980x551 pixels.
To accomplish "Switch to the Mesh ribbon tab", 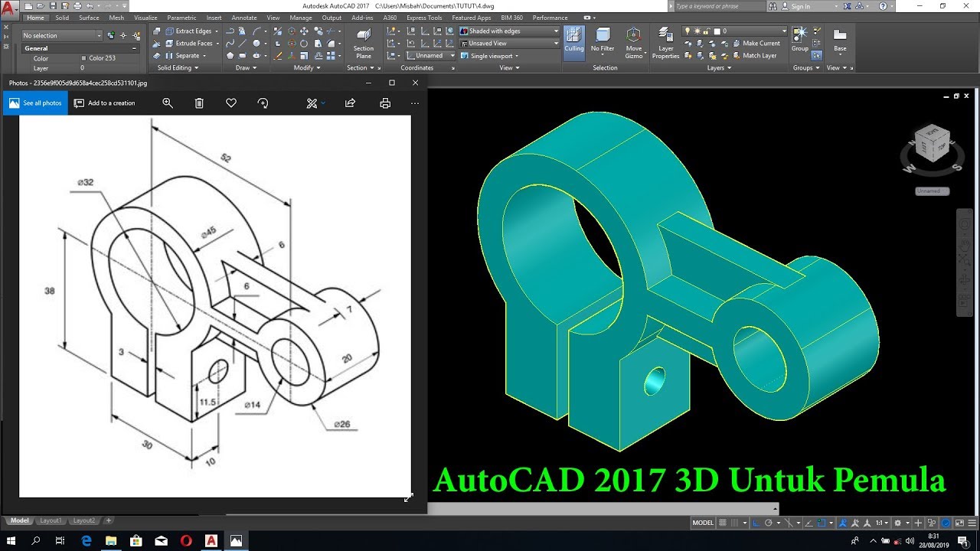I will pyautogui.click(x=116, y=18).
